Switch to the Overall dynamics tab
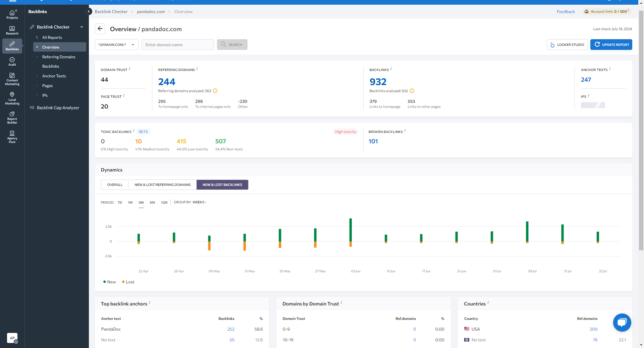This screenshot has width=644, height=348. point(115,185)
